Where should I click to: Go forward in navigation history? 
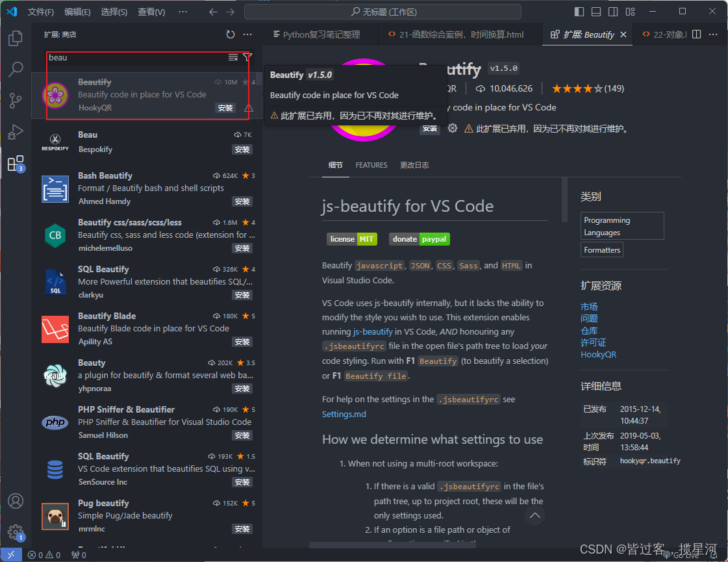pyautogui.click(x=231, y=12)
